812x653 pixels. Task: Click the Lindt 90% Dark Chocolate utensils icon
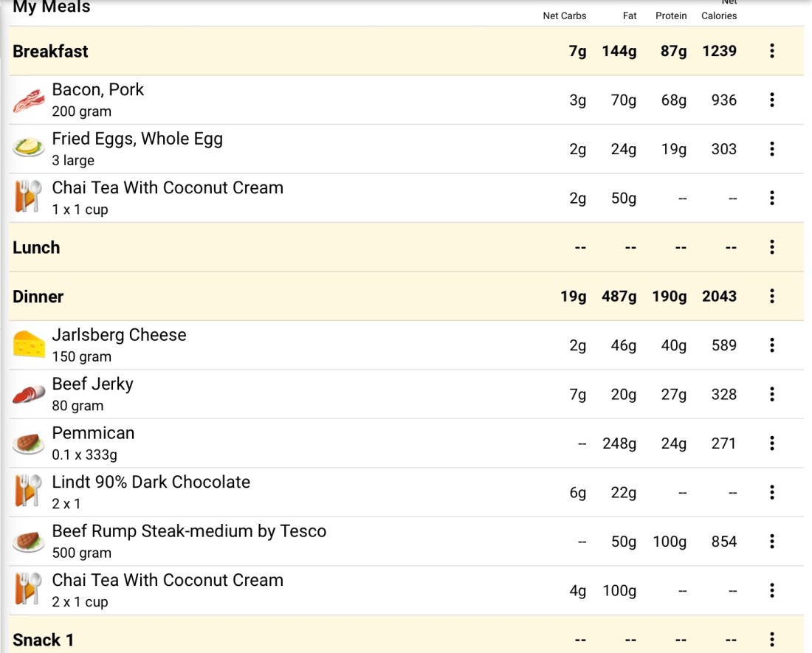pyautogui.click(x=29, y=491)
